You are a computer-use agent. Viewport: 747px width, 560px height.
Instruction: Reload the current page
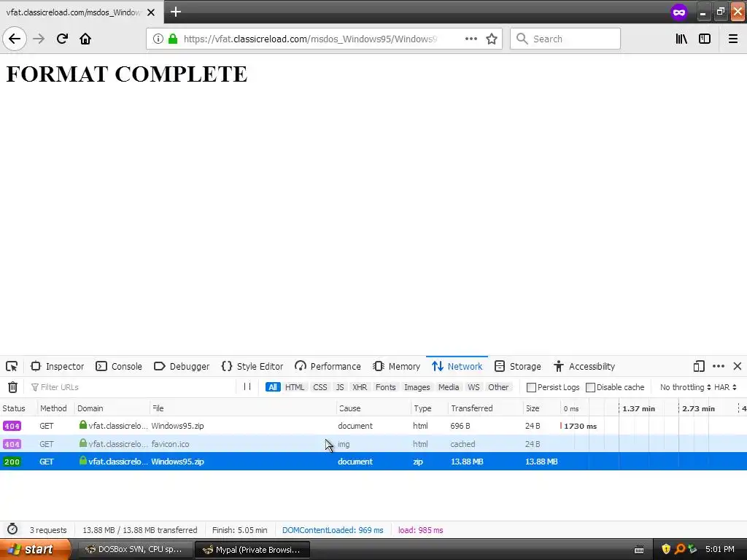62,39
